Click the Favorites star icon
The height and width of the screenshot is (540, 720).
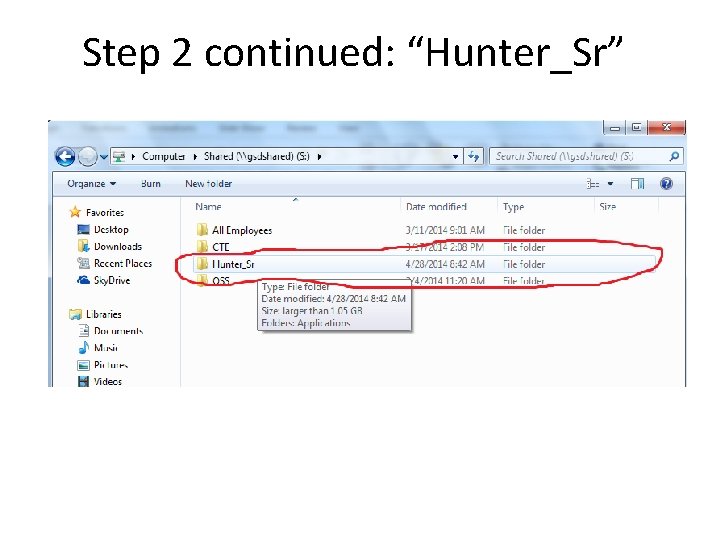click(75, 212)
